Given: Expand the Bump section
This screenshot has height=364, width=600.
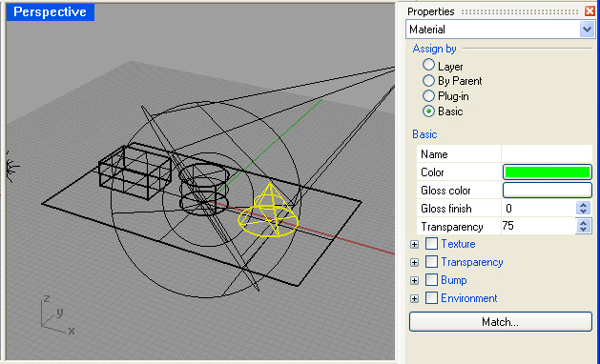Looking at the screenshot, I should point(414,280).
